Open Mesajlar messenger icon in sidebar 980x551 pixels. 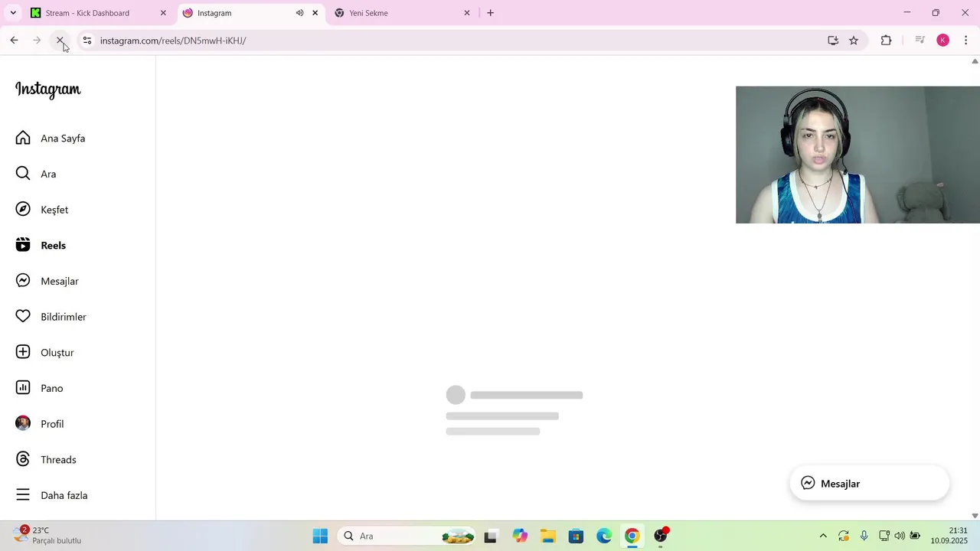(x=23, y=281)
